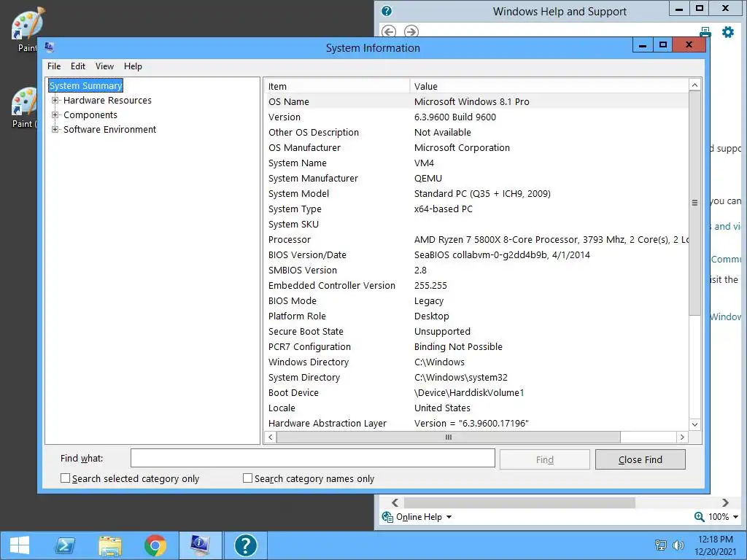Click the scroll right arrow in details pane
The height and width of the screenshot is (560, 747).
click(682, 437)
